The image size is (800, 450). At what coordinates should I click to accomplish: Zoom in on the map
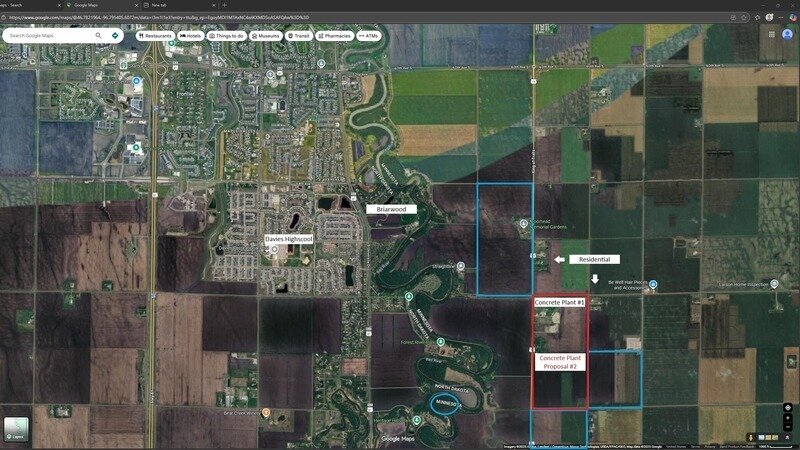(x=789, y=419)
